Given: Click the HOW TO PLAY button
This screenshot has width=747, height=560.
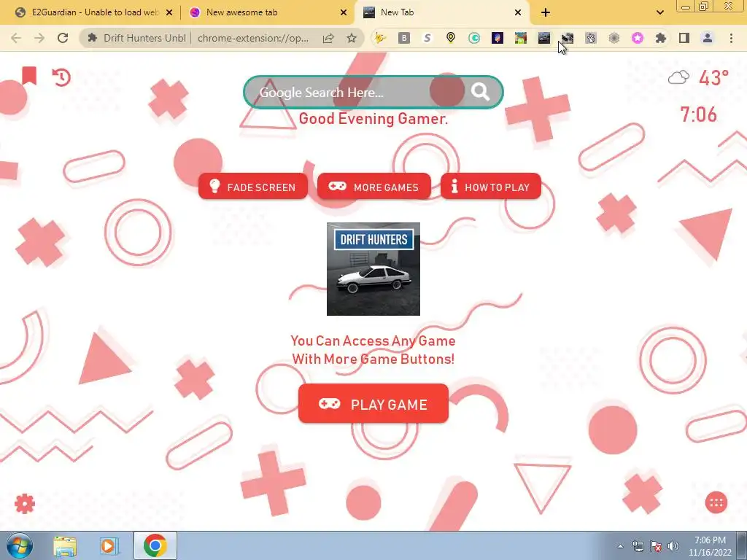Looking at the screenshot, I should point(491,187).
